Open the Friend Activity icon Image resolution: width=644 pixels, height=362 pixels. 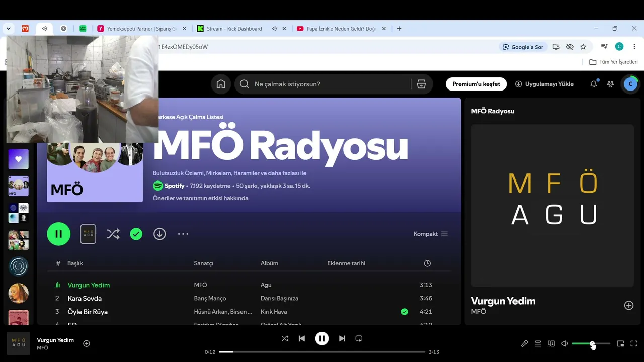pos(610,84)
